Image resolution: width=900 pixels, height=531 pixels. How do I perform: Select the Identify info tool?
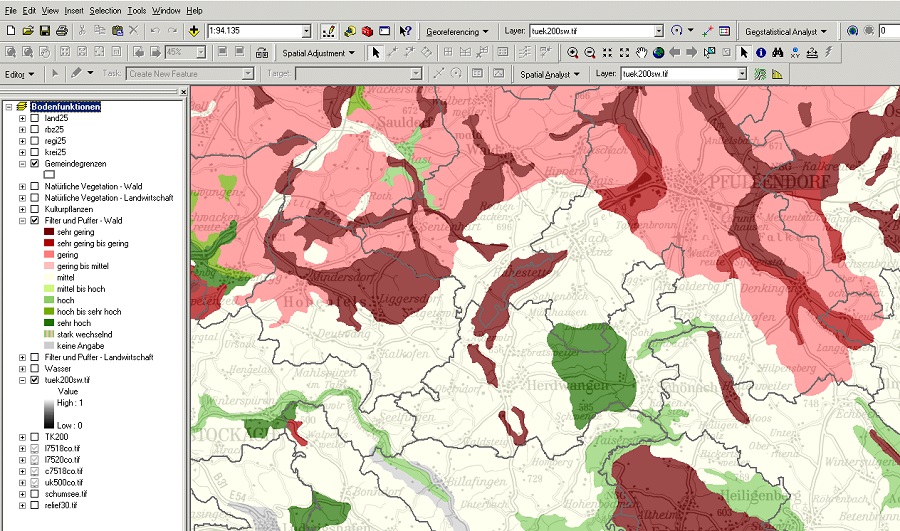[x=761, y=52]
